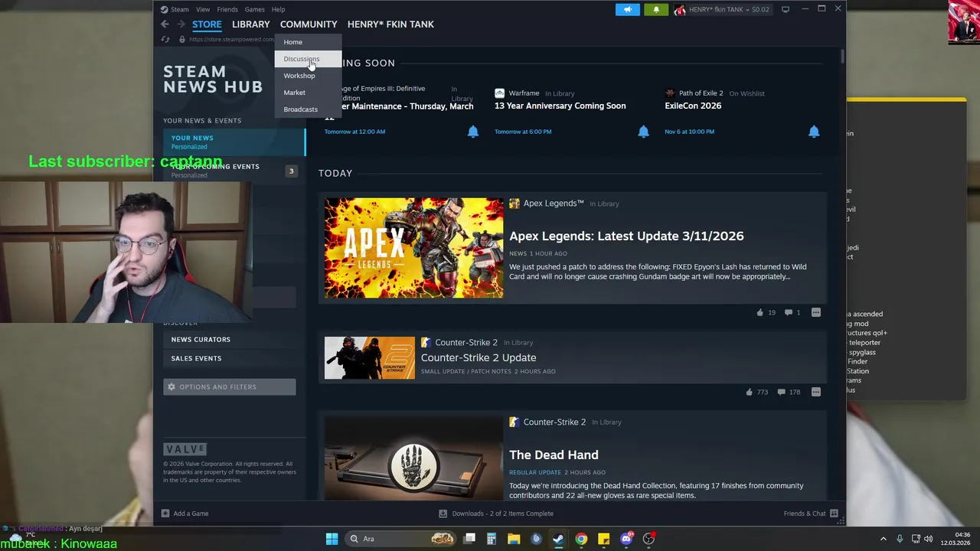Open File Explorer from the taskbar
Screen dimensions: 980x551
[x=514, y=539]
